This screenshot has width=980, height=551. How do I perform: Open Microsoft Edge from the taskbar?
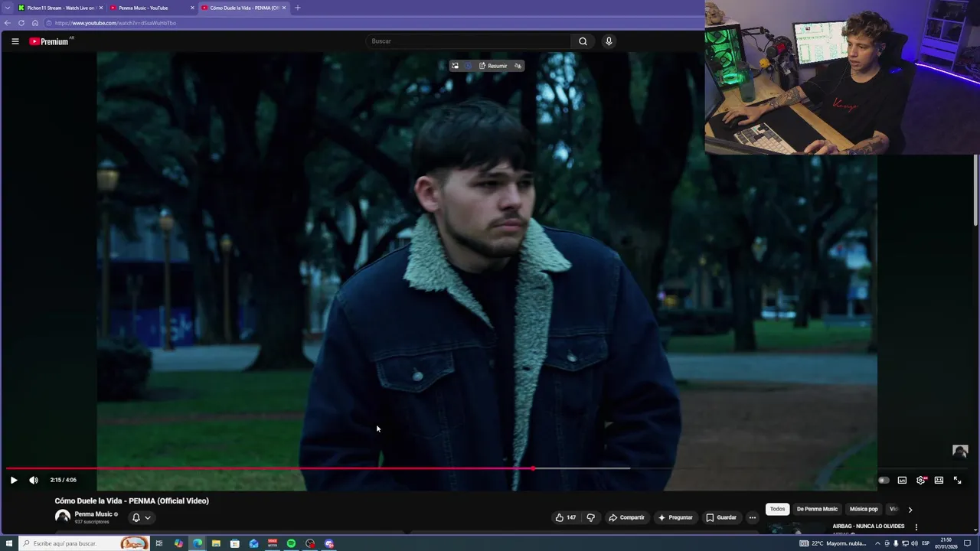[x=198, y=543]
